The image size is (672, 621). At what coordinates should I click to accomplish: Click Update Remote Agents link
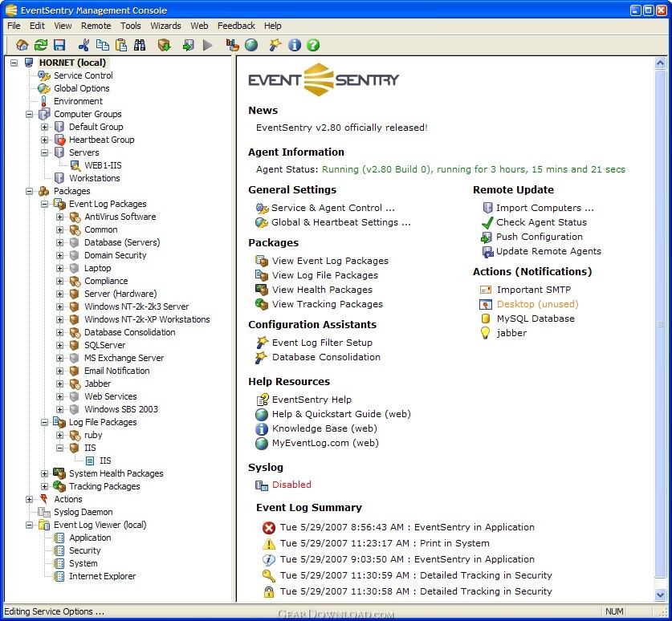[x=548, y=251]
